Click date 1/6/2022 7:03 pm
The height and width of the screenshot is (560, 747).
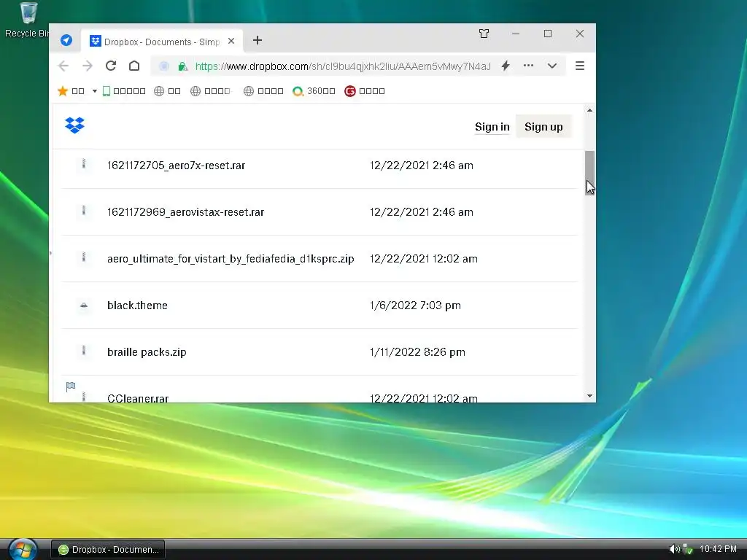pos(415,306)
